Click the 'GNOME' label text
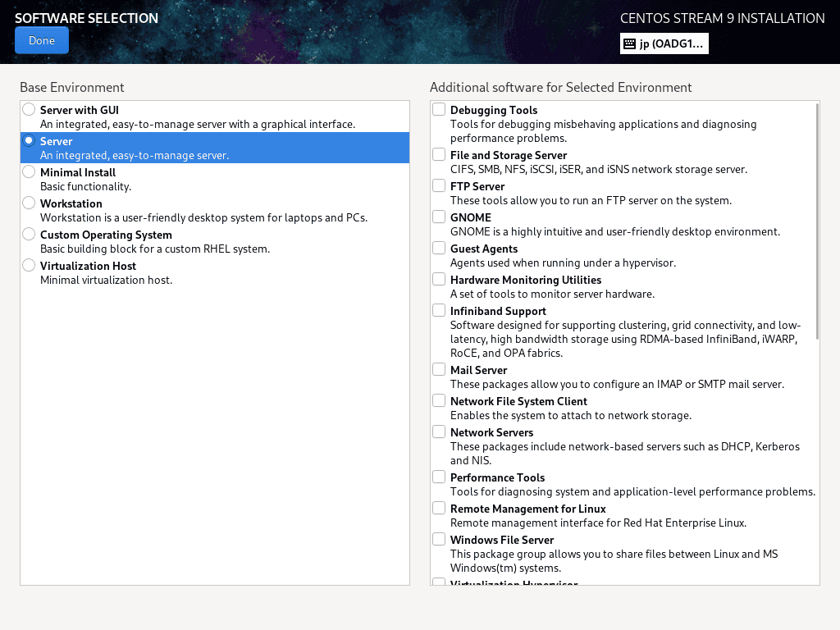This screenshot has height=630, width=840. [x=471, y=217]
